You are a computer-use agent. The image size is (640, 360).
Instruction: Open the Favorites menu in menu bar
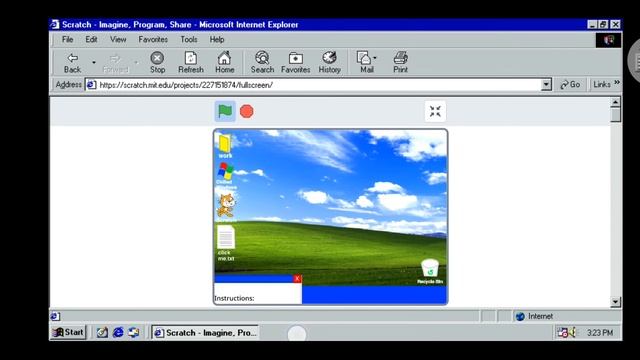(153, 40)
